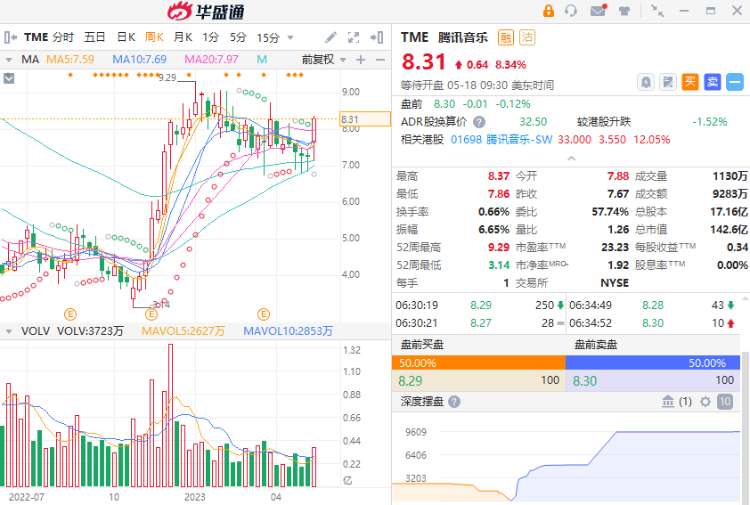The width and height of the screenshot is (750, 505).
Task: Switch to 日K chart tab
Action: (126, 37)
